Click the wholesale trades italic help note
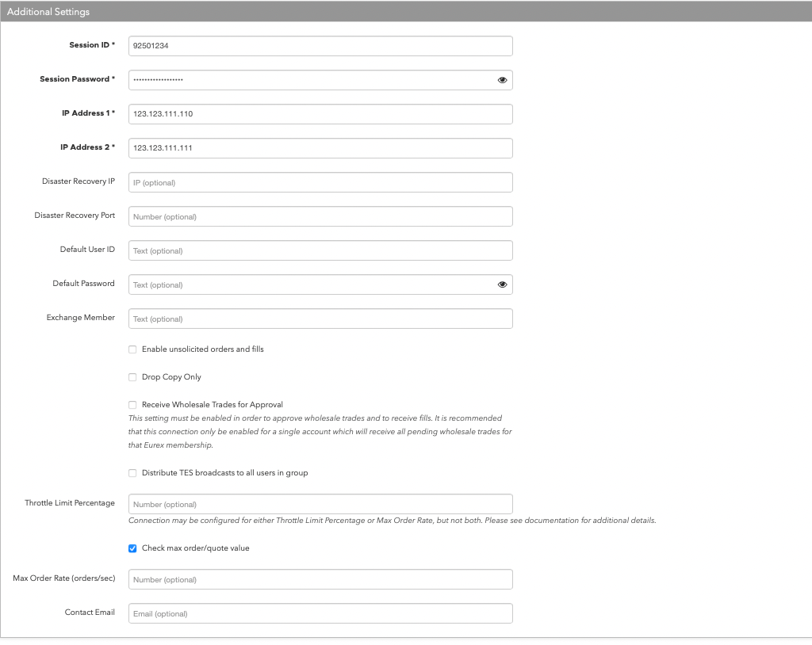 320,432
